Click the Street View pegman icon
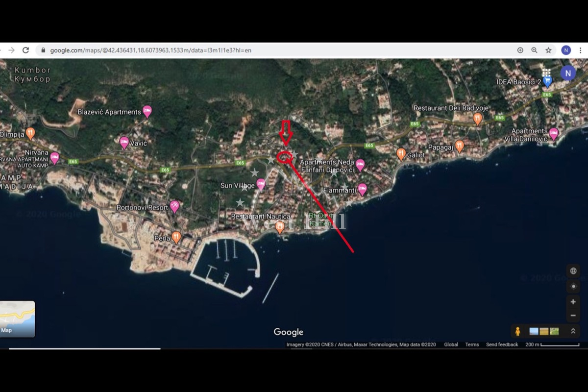Screen dimensions: 588x392 pos(517,331)
